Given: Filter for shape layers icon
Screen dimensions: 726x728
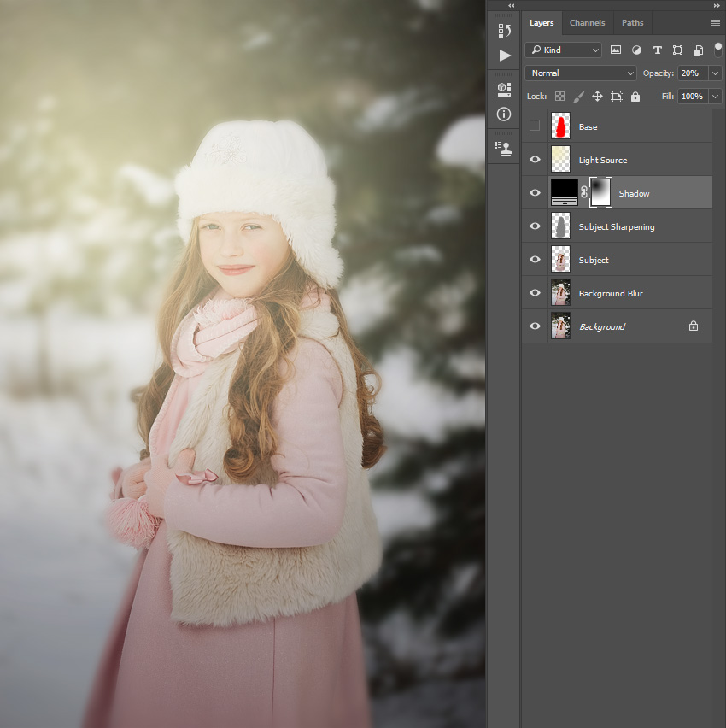Looking at the screenshot, I should [677, 50].
